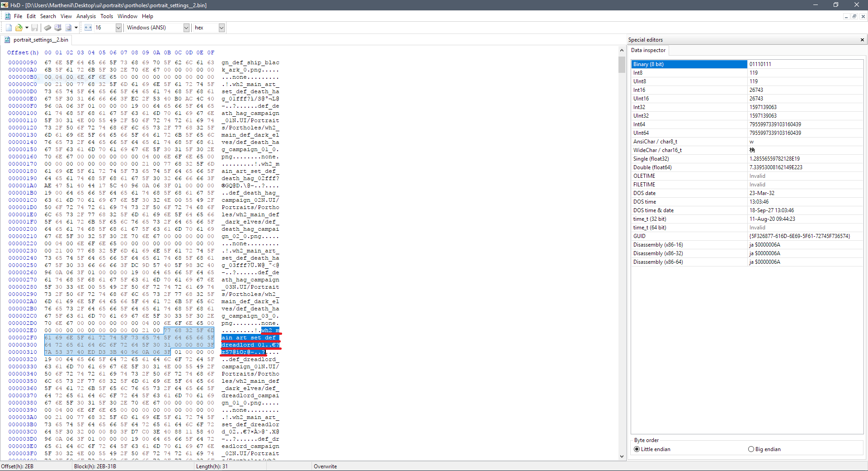Viewport: 868px width, 471px height.
Task: Click the Open disk icon
Action: point(58,28)
